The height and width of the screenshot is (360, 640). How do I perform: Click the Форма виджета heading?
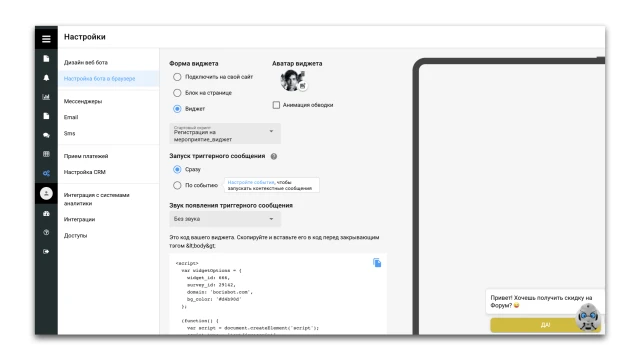click(193, 63)
